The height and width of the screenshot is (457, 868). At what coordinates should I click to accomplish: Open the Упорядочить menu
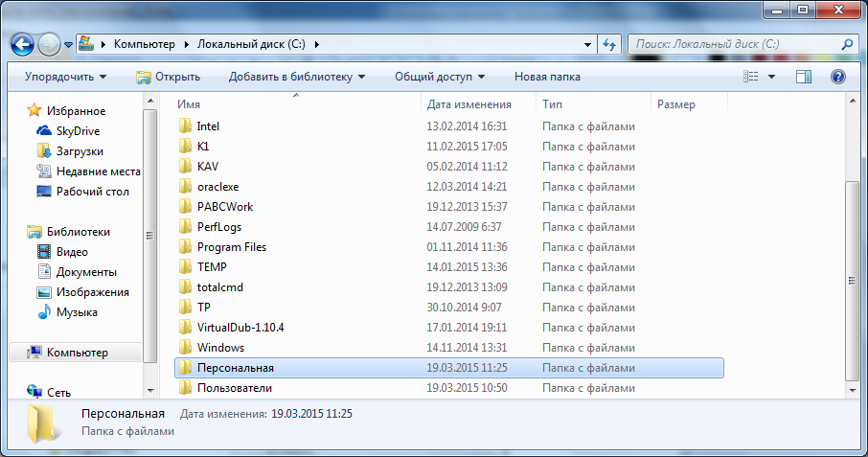click(x=65, y=77)
